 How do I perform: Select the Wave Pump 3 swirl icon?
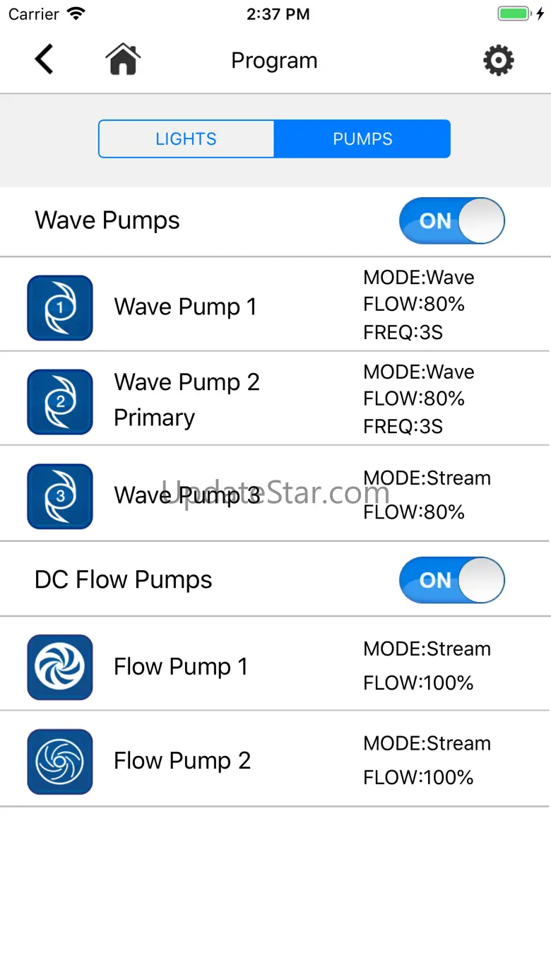tap(60, 497)
